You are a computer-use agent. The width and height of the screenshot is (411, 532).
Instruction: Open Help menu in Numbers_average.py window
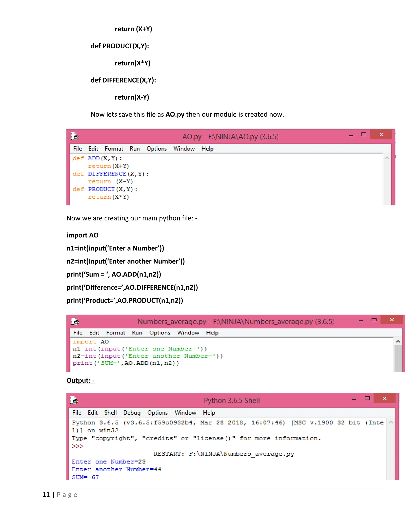pyautogui.click(x=212, y=333)
